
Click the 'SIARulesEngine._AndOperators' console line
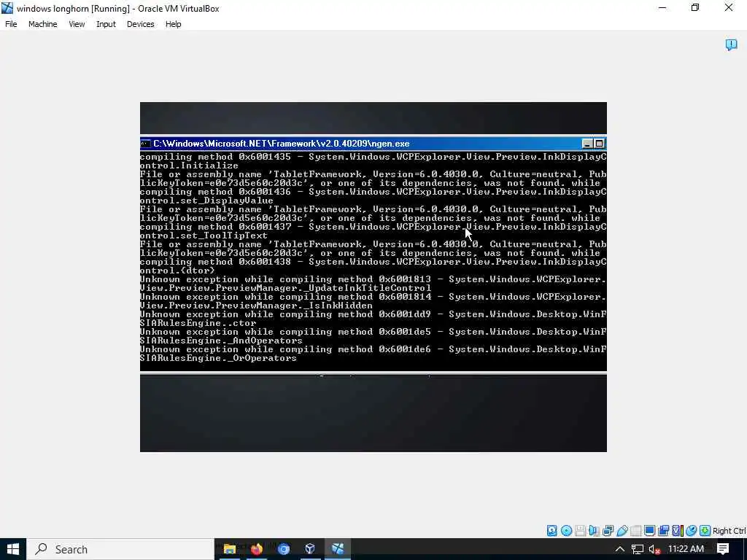(x=221, y=341)
